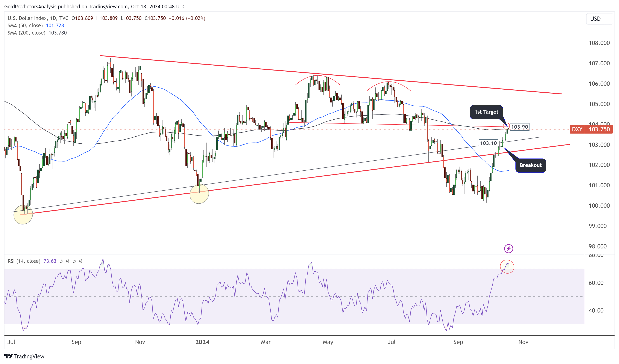Click the 2024 label on the time axis
Viewport: 619px width, 364px height.
tap(202, 342)
